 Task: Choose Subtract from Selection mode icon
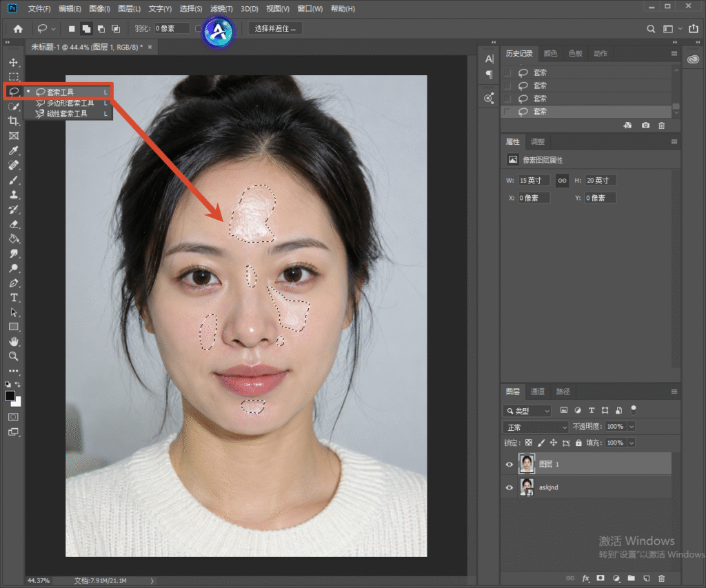click(101, 29)
